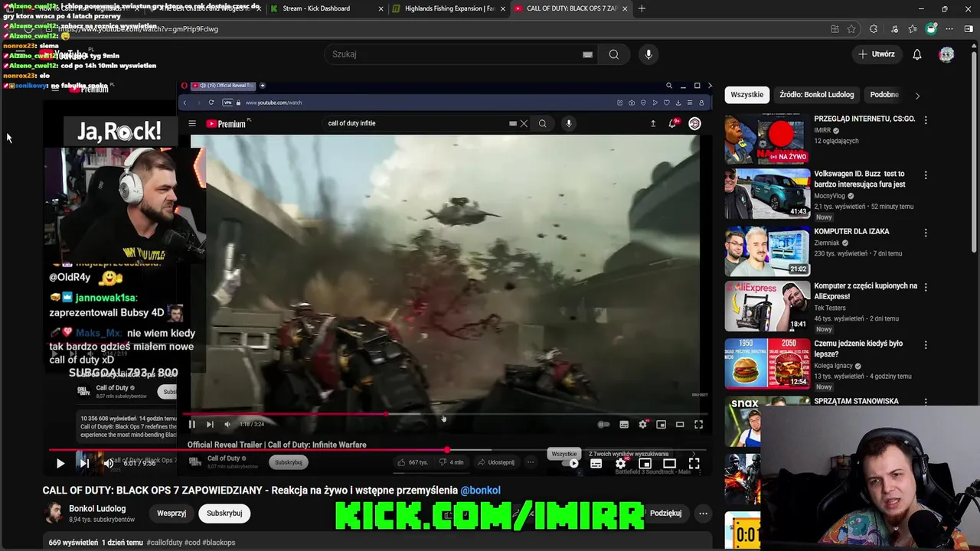The image size is (980, 551).
Task: Toggle inner player autoplay switch
Action: point(604,424)
